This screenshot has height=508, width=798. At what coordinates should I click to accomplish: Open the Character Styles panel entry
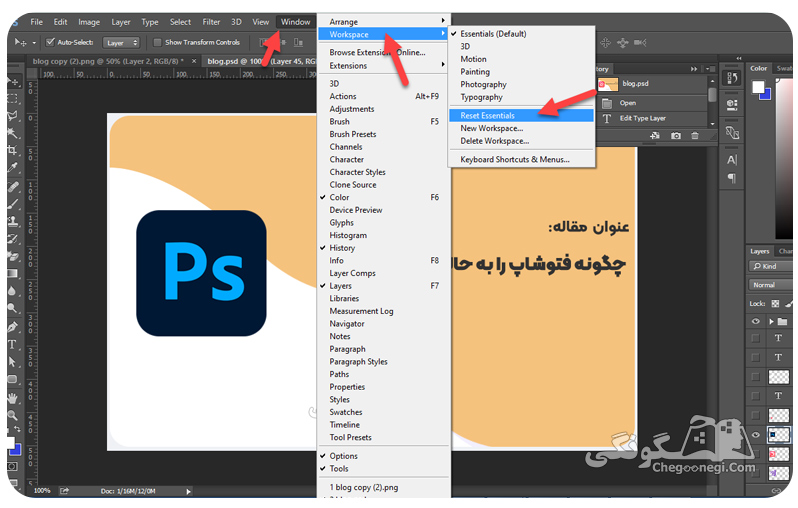pyautogui.click(x=384, y=172)
